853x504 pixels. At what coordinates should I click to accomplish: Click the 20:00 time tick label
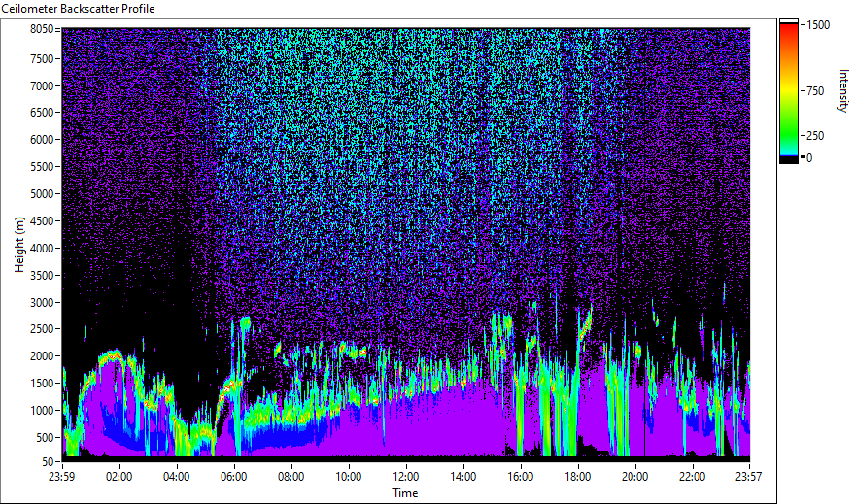[x=634, y=477]
